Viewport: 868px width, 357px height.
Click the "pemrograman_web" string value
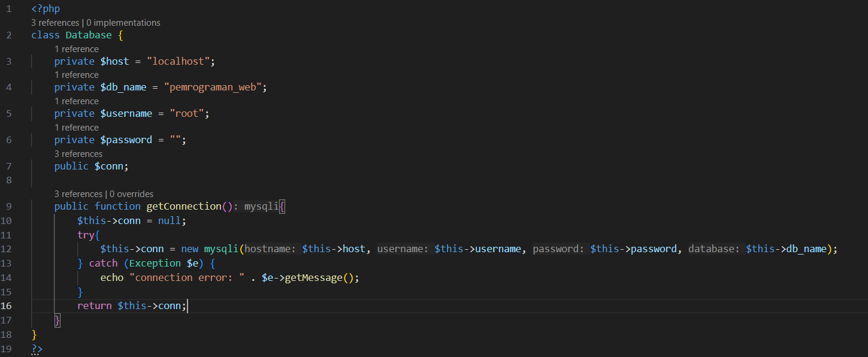coord(213,87)
